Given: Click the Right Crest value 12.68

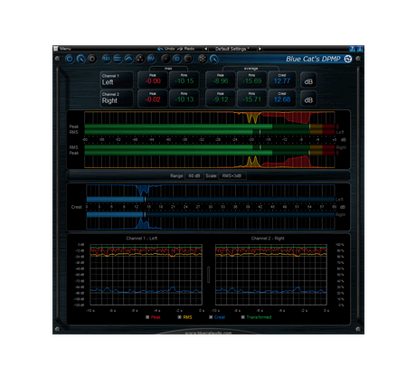Looking at the screenshot, I should coord(282,99).
